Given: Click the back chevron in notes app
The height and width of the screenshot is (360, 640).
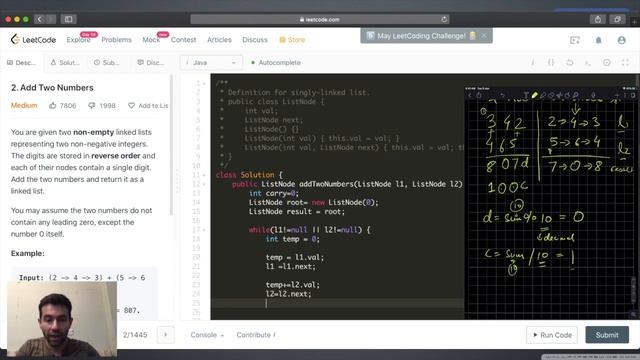Looking at the screenshot, I should coord(470,95).
